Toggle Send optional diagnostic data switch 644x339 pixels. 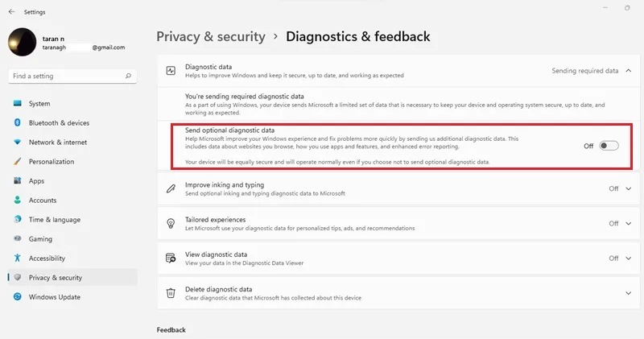point(609,146)
